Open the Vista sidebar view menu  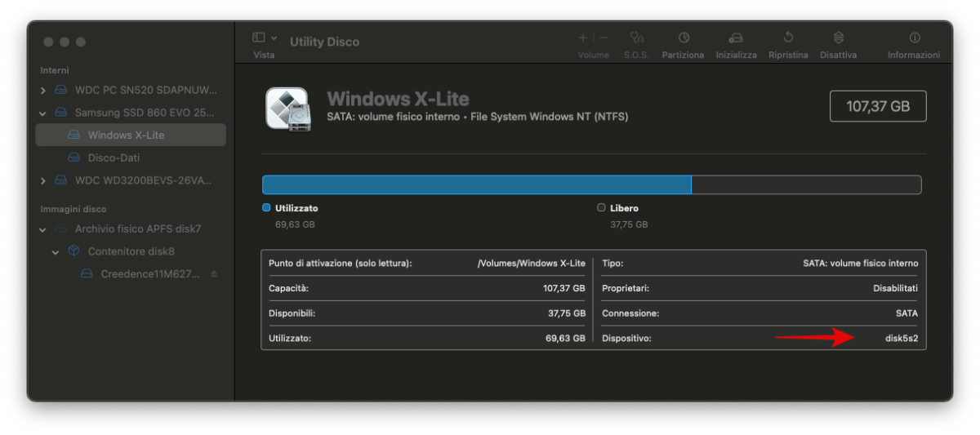[x=264, y=38]
